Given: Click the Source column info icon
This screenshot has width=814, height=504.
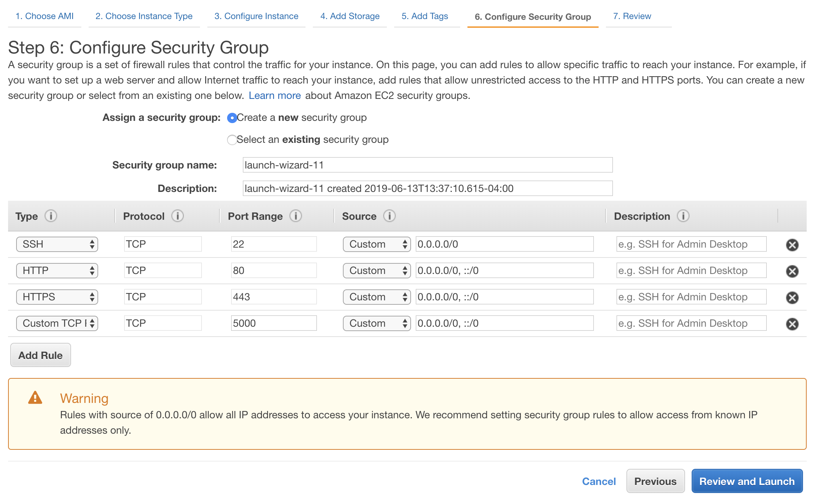Looking at the screenshot, I should pos(389,216).
